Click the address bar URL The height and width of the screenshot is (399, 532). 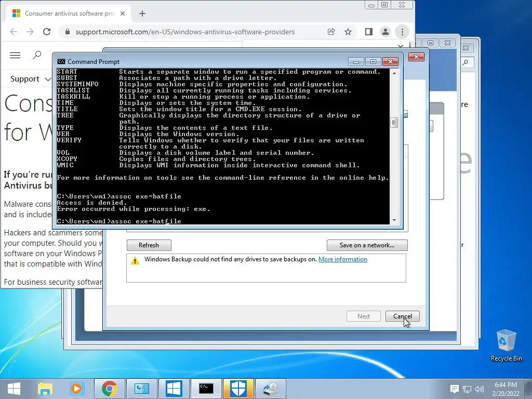click(185, 32)
